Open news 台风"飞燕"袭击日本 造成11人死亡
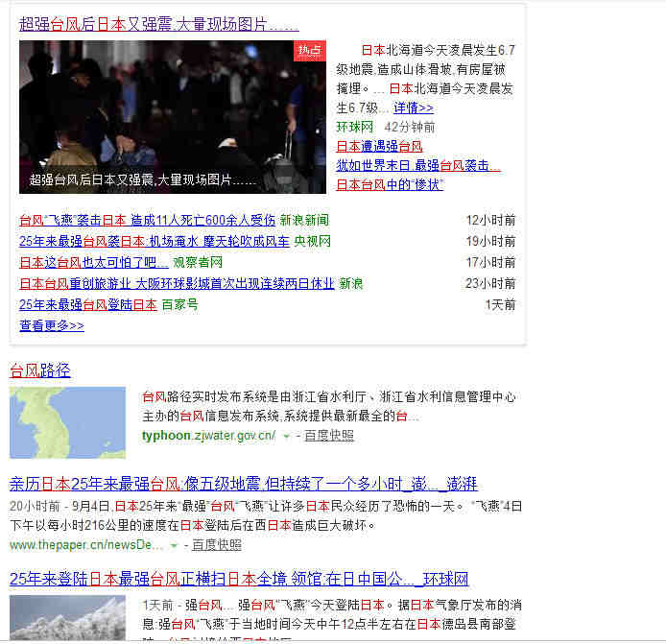 [x=147, y=220]
